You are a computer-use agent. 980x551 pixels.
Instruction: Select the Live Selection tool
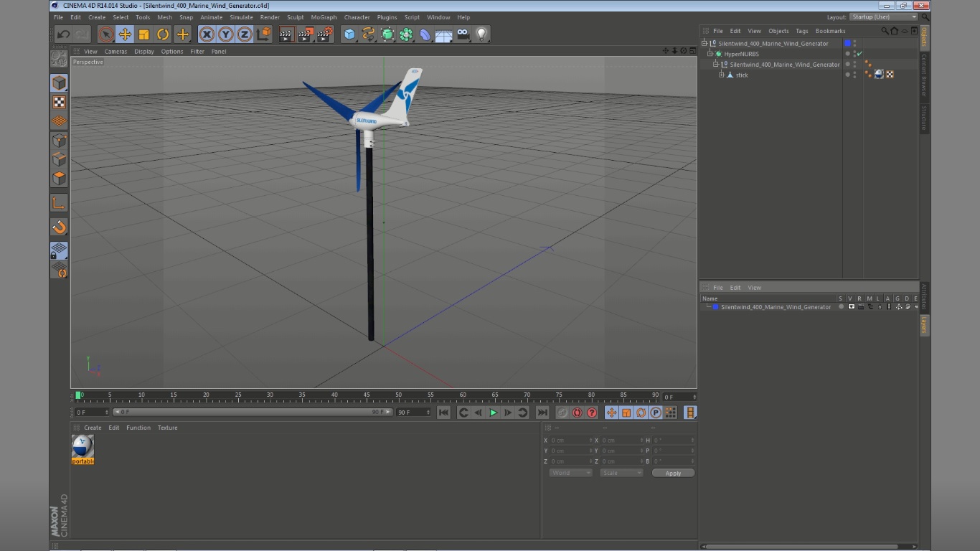point(106,34)
